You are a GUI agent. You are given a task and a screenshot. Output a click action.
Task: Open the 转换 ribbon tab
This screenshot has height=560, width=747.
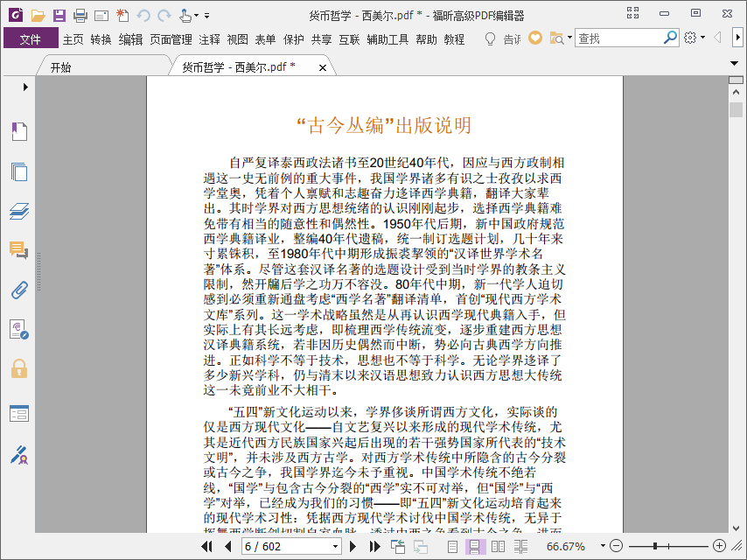point(101,39)
